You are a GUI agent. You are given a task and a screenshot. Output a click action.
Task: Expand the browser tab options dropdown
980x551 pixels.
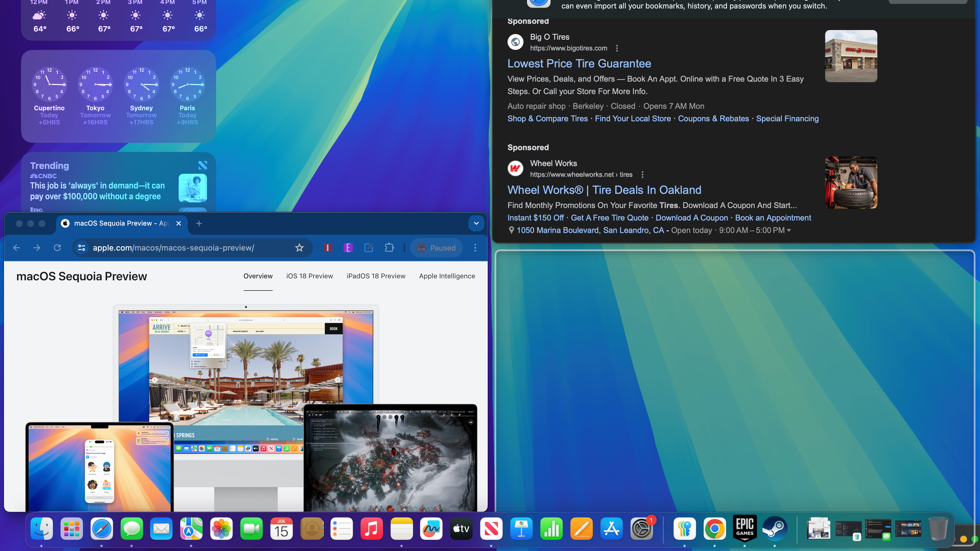[x=476, y=223]
